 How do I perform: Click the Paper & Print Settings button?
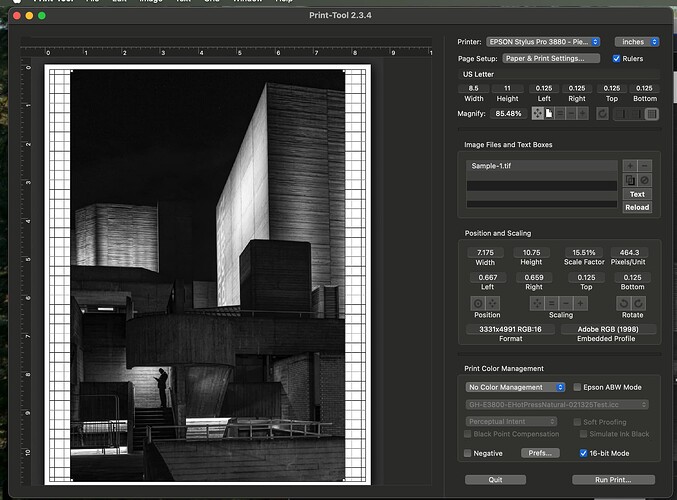tap(551, 59)
